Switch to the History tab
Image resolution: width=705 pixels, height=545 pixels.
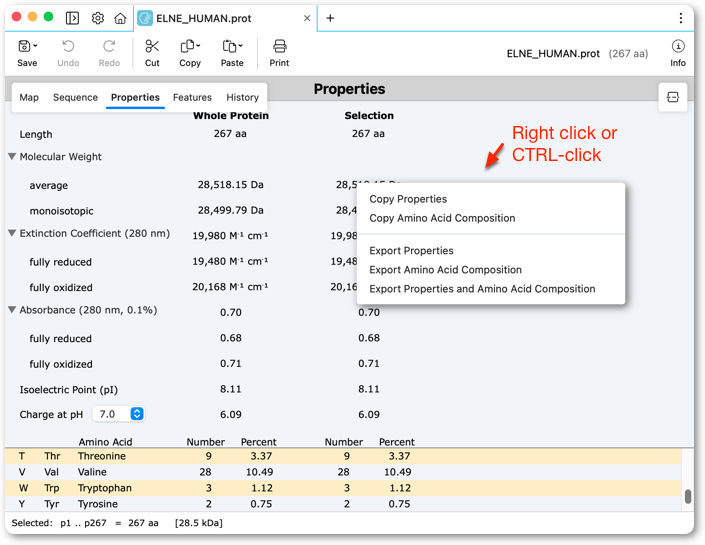pos(242,98)
